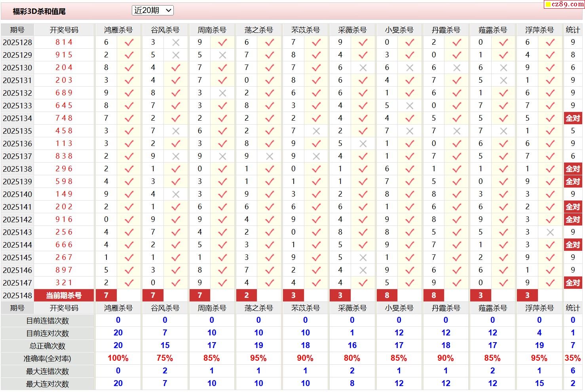The width and height of the screenshot is (585, 392).
Task: Click the gray X mark for 芣苡杀号 in row 2025135
Action: 316,131
